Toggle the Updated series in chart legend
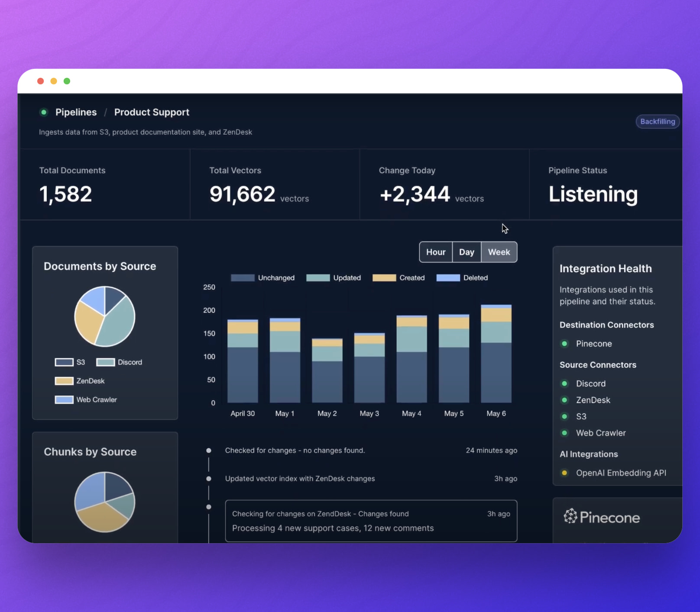The image size is (700, 612). pos(334,277)
